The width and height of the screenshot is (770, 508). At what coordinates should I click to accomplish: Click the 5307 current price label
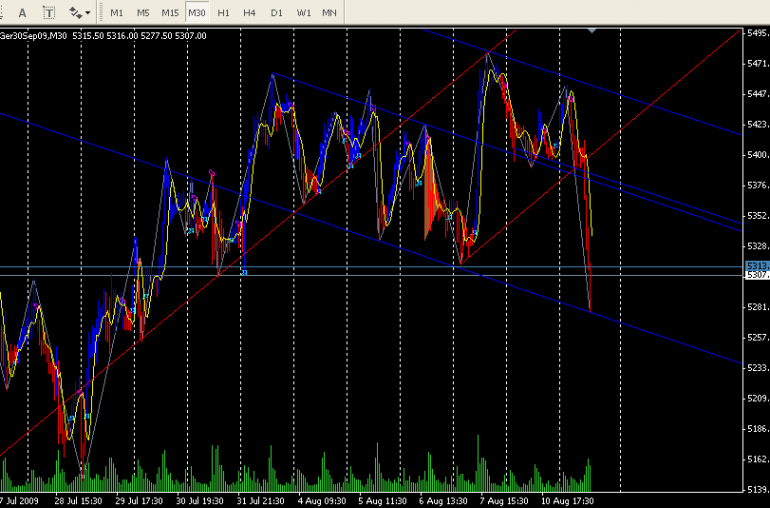click(x=757, y=275)
